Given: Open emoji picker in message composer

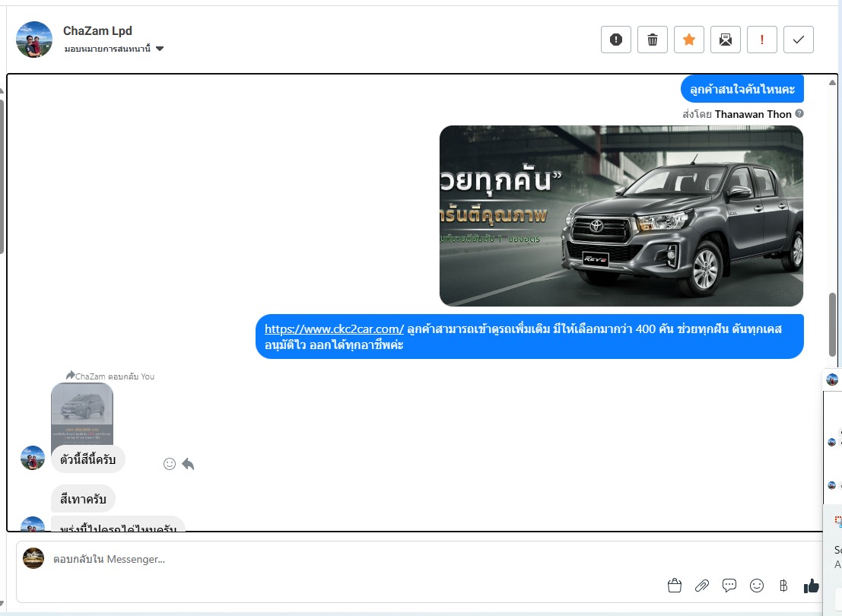Looking at the screenshot, I should click(x=757, y=586).
